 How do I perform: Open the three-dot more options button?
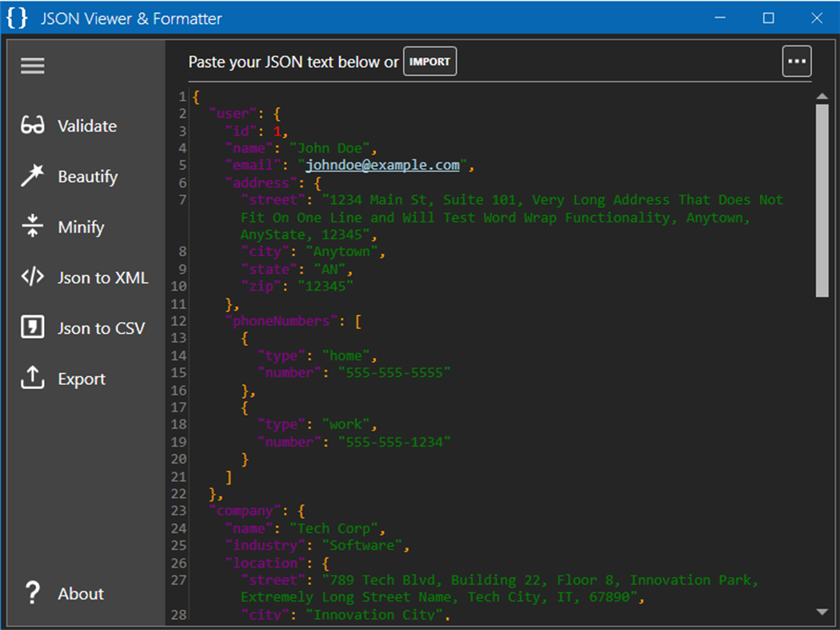tap(797, 61)
